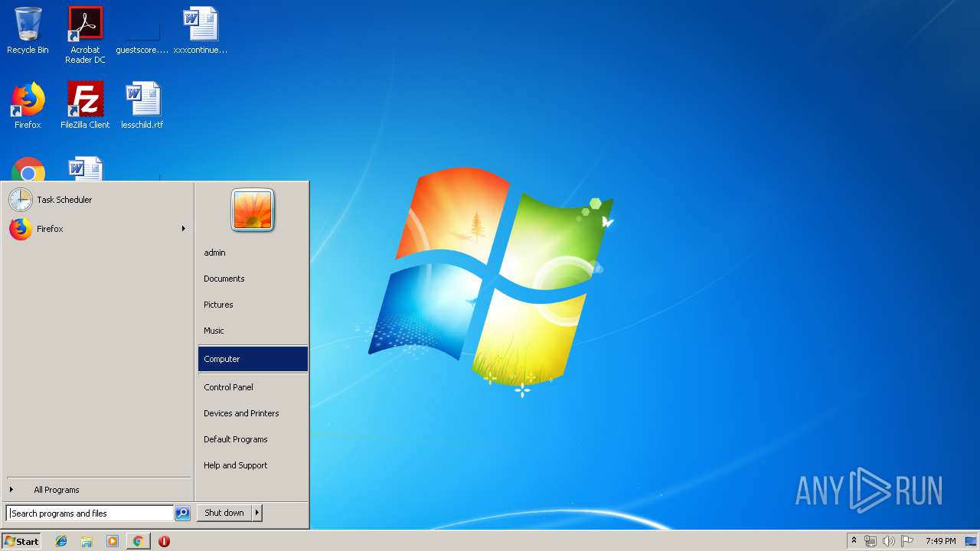Open the Recycle Bin desktop icon
980x551 pixels.
click(x=28, y=31)
